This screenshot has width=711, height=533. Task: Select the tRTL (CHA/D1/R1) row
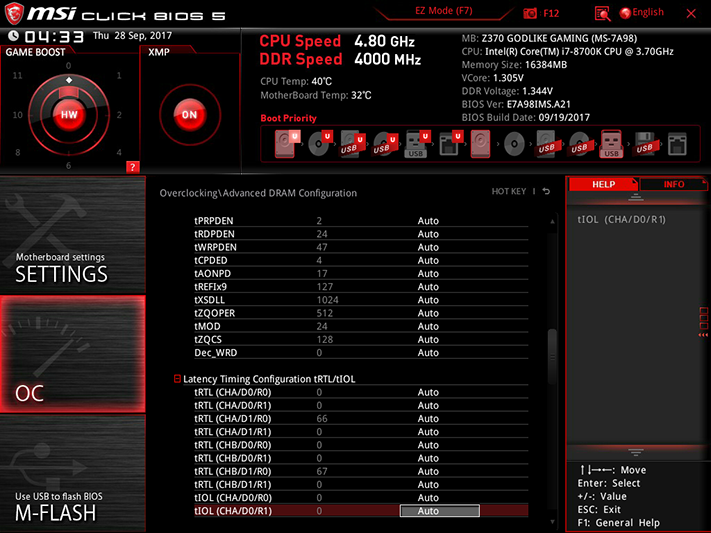click(361, 432)
